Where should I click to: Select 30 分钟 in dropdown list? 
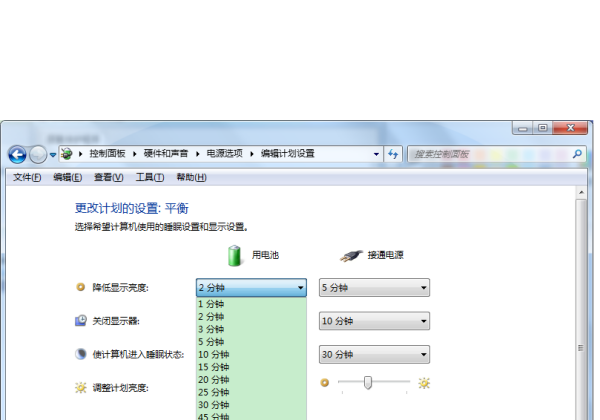pos(251,405)
